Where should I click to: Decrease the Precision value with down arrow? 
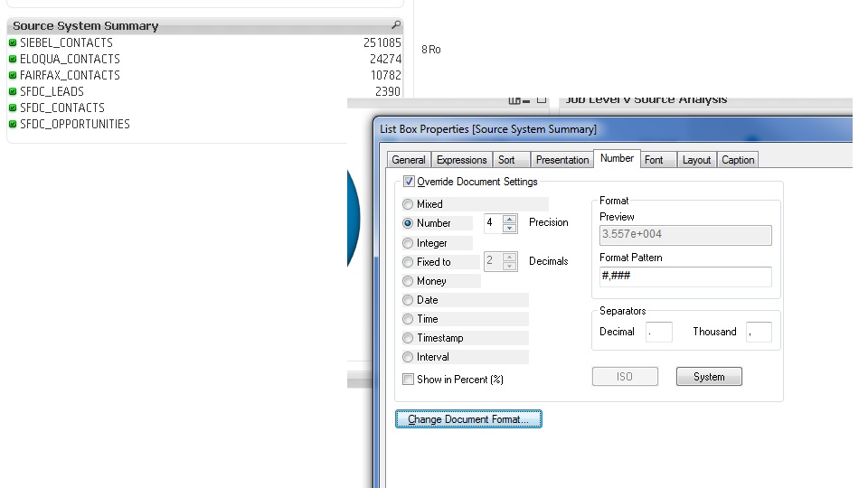(x=510, y=228)
